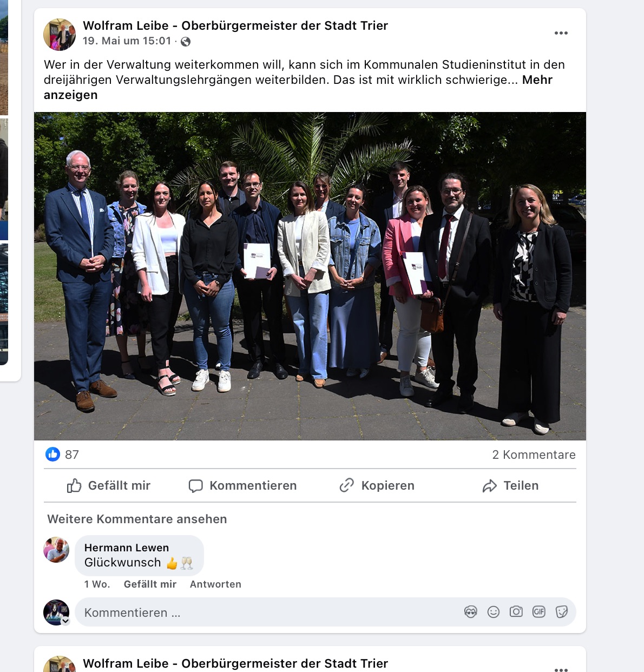The height and width of the screenshot is (672, 644).
Task: Reply to Hermann Lewen's comment via Antworten
Action: coord(215,584)
